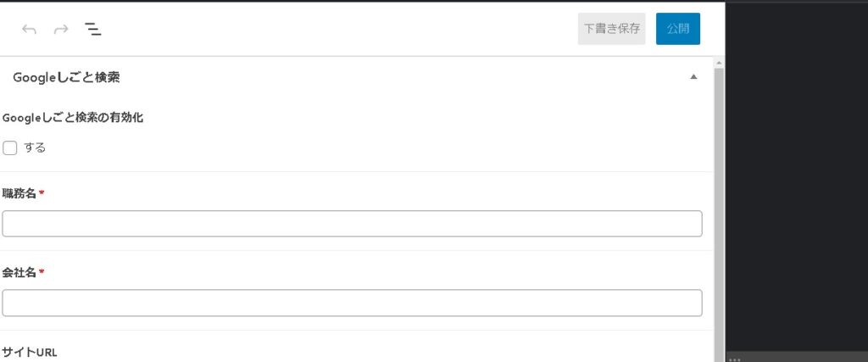Image resolution: width=868 pixels, height=362 pixels.
Task: Focus the 会社名 text field
Action: pyautogui.click(x=352, y=303)
